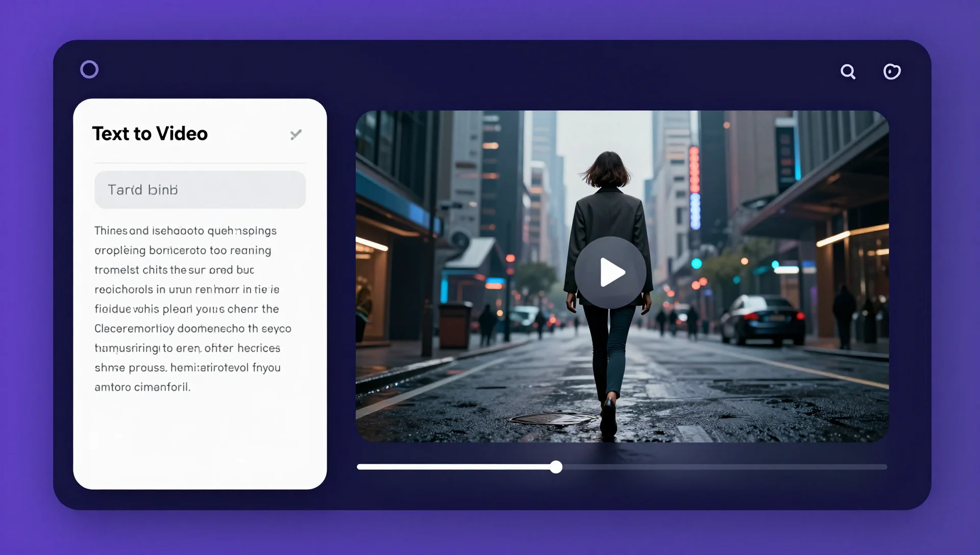Open the profile face icon

pos(892,71)
